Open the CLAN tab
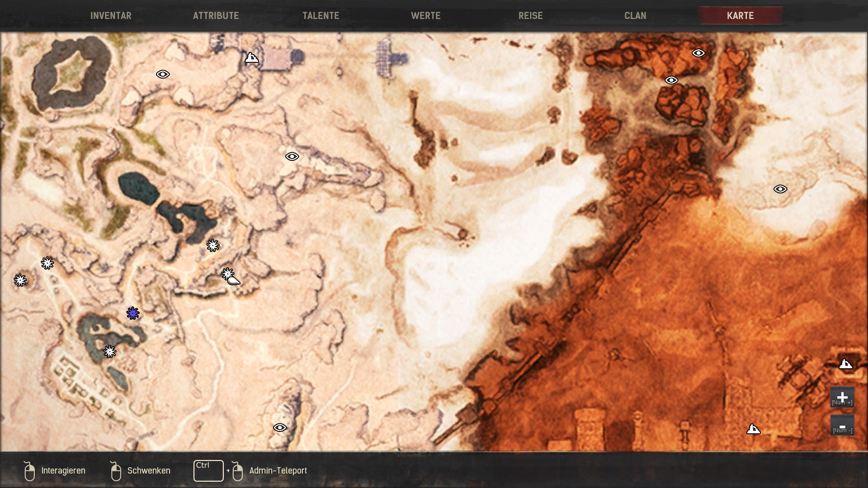Image resolution: width=868 pixels, height=488 pixels. pos(635,16)
